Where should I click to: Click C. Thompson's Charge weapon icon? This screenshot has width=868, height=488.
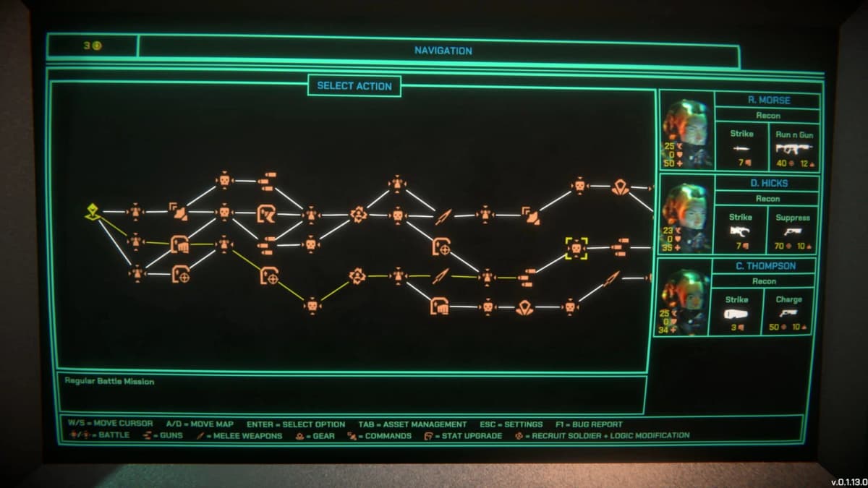[x=790, y=314]
